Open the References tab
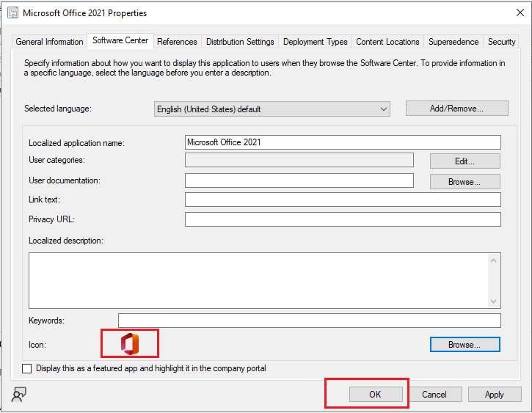532x413 pixels. pyautogui.click(x=177, y=42)
